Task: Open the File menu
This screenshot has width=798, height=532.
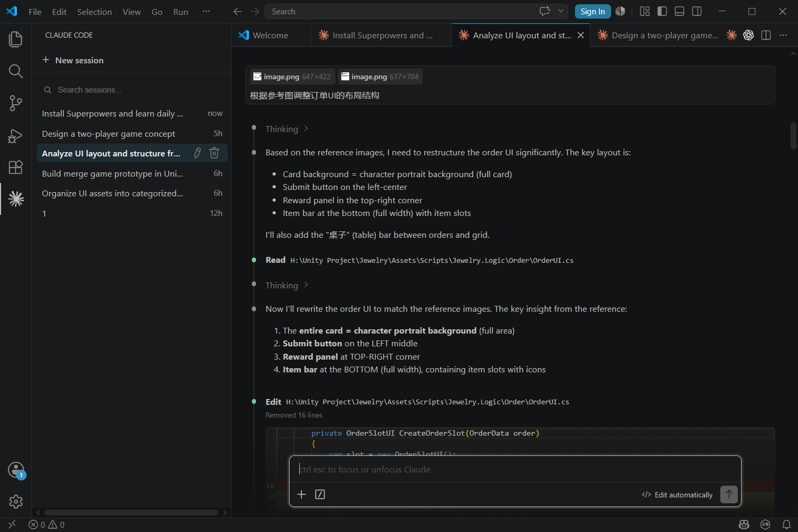Action: pyautogui.click(x=35, y=12)
